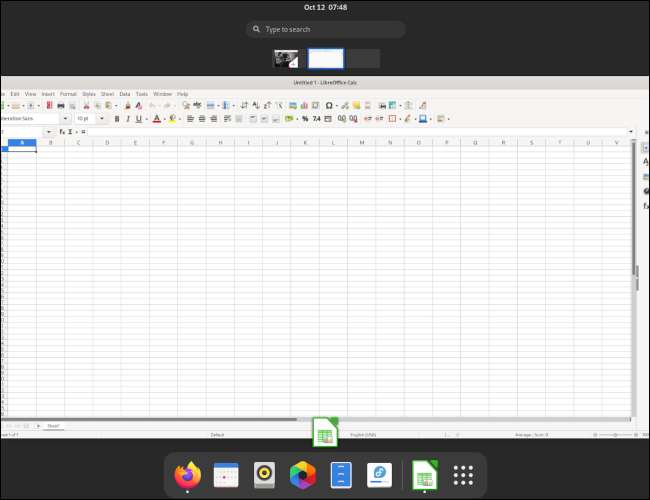Select column header H

[x=220, y=143]
